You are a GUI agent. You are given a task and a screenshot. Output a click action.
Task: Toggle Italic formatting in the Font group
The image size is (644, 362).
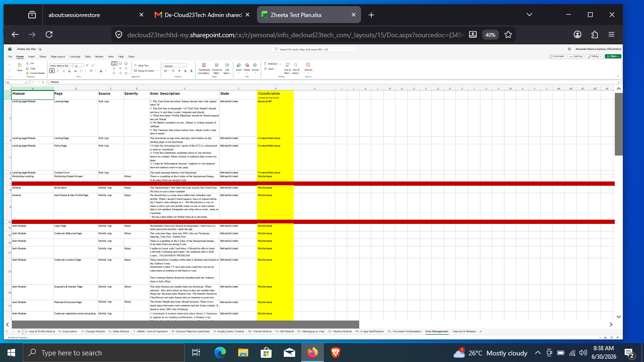point(58,71)
